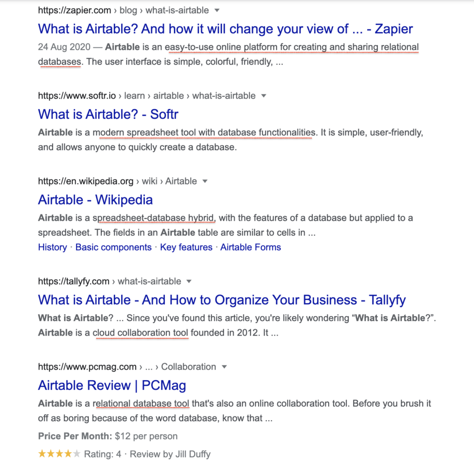Click the "blog" breadcrumb in the Zapier result
The width and height of the screenshot is (474, 476).
coord(128,10)
